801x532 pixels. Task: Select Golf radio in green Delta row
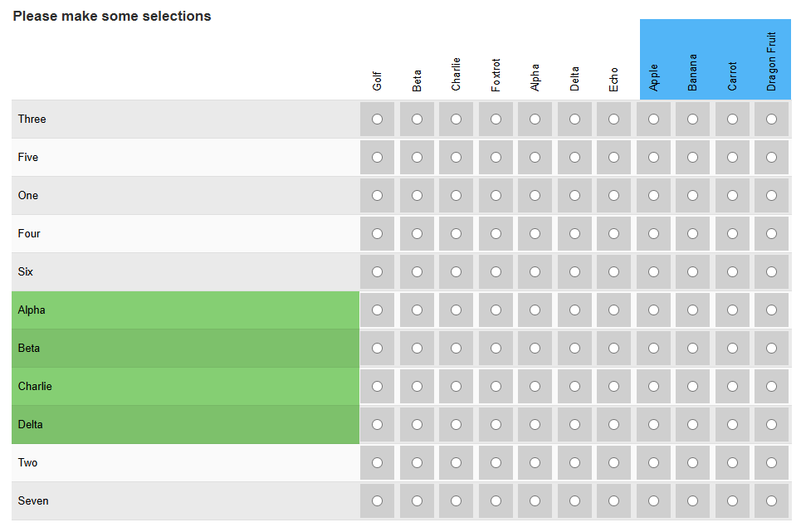[378, 425]
